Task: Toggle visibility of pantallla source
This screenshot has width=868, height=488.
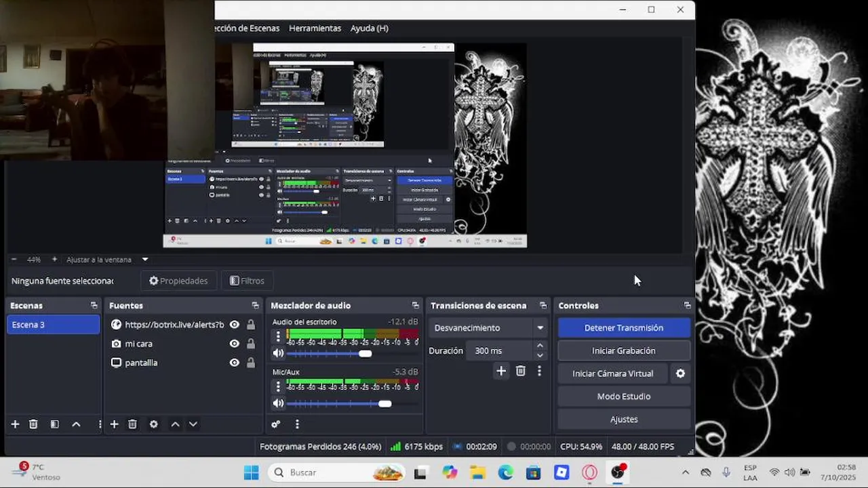Action: pyautogui.click(x=235, y=363)
